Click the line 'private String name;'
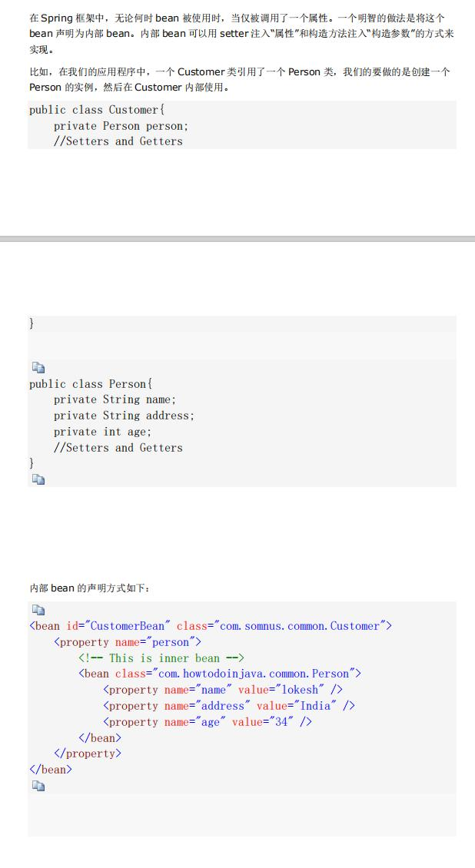 pyautogui.click(x=115, y=399)
